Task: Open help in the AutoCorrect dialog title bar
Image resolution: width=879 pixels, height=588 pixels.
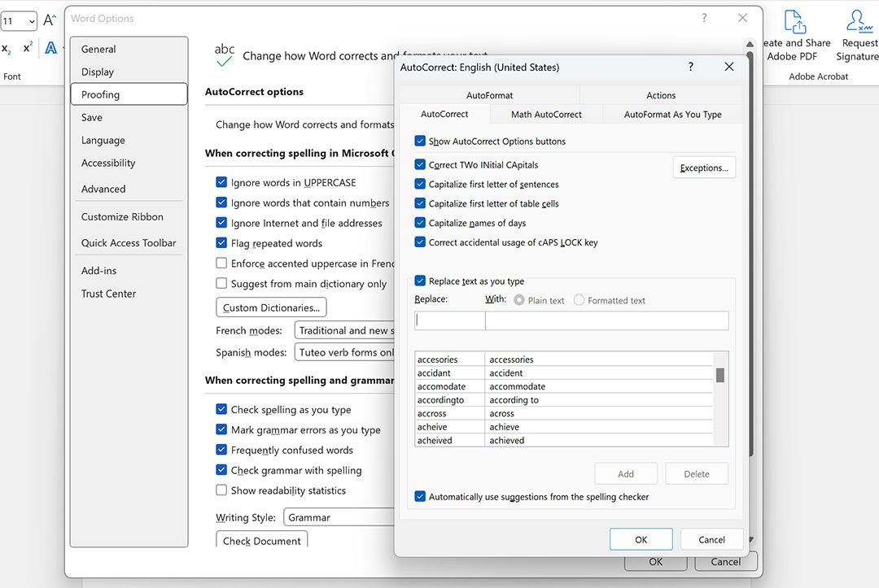Action: [x=691, y=67]
